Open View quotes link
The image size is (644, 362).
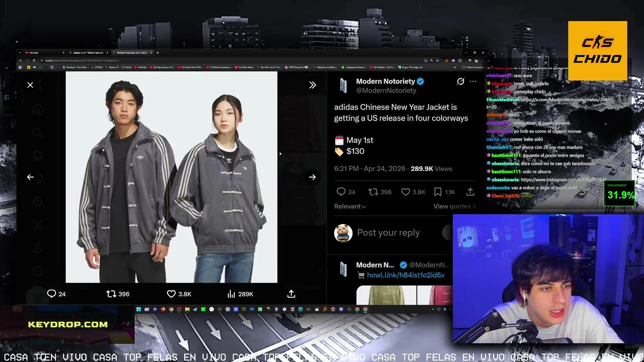click(x=454, y=206)
